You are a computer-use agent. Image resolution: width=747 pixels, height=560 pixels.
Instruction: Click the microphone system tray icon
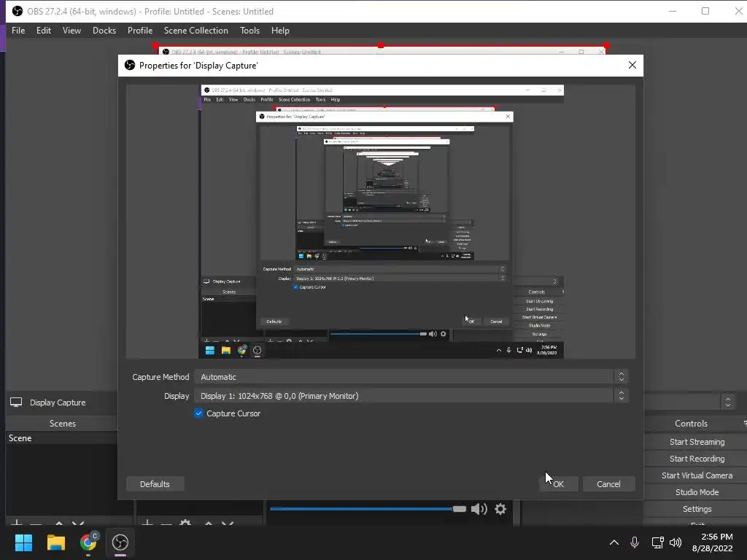[635, 542]
